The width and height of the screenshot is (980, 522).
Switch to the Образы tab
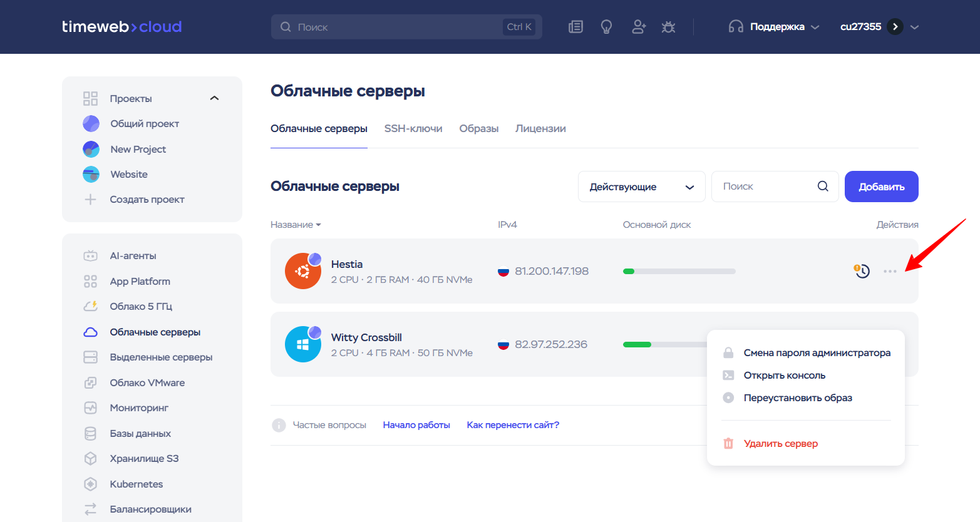pos(479,128)
